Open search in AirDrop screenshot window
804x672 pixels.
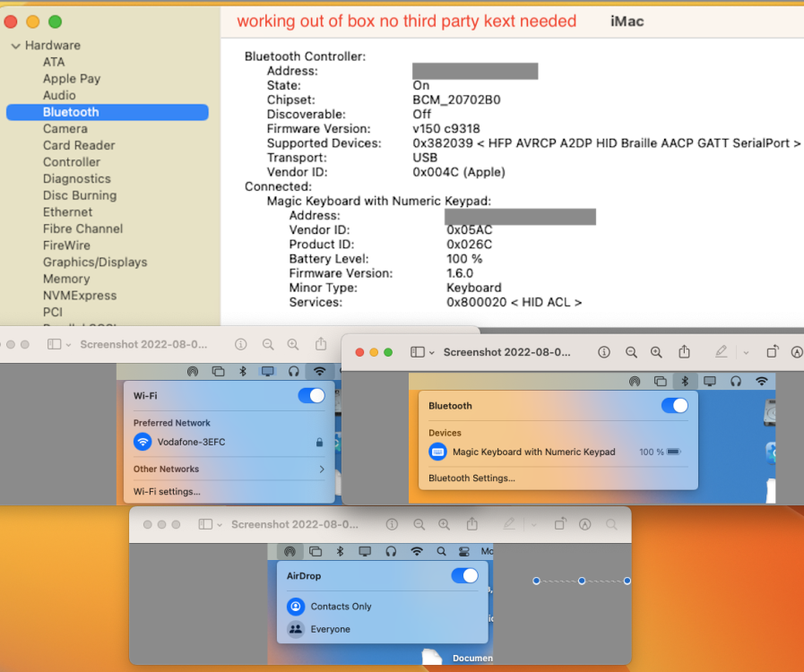(x=611, y=524)
